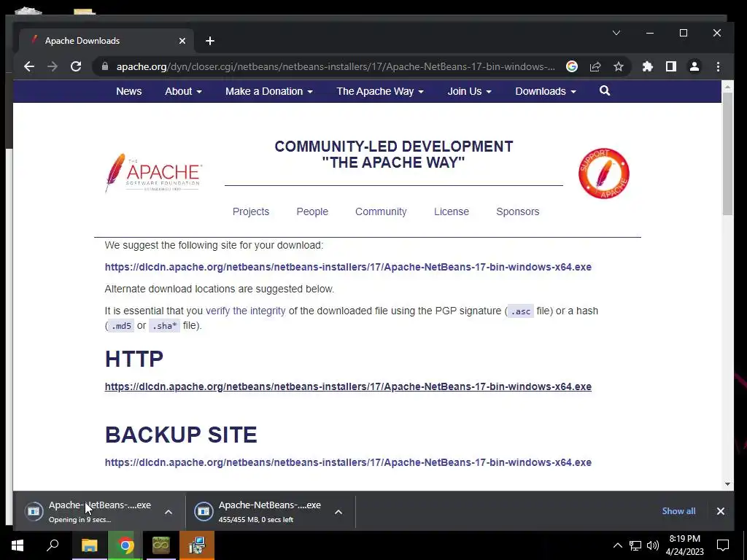This screenshot has height=560, width=747.
Task: Click the Apache Software Foundation logo
Action: pos(153,173)
